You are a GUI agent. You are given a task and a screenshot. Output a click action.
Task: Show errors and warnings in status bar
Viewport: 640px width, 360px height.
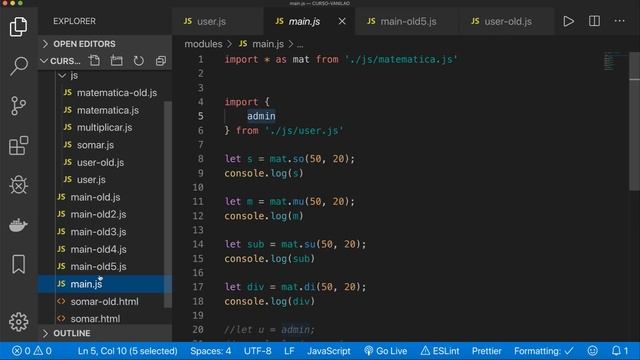tap(32, 351)
